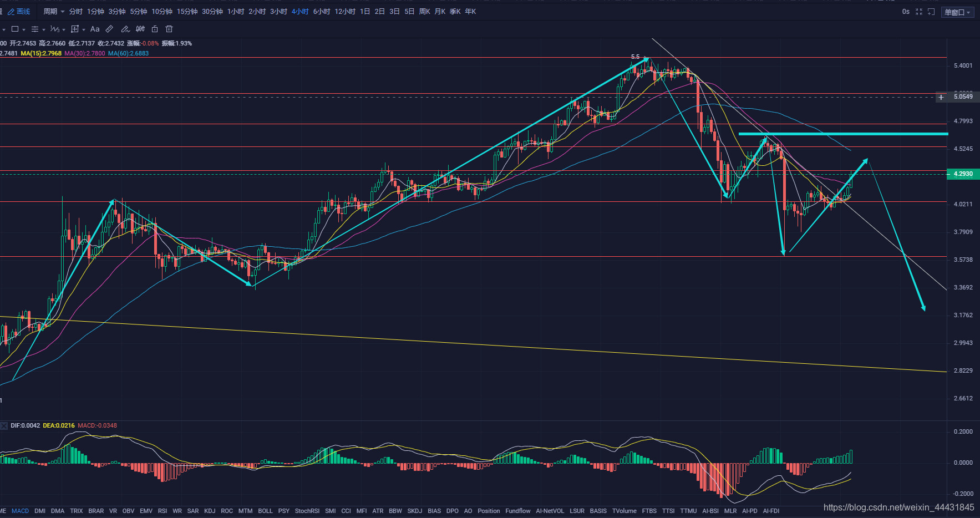The image size is (980, 518).
Task: Select the BOLL indicator
Action: pyautogui.click(x=265, y=511)
